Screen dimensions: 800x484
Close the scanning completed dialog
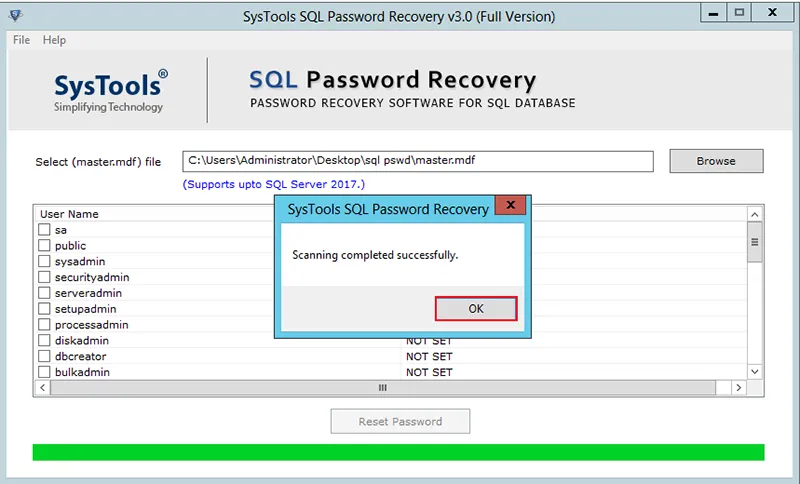511,208
